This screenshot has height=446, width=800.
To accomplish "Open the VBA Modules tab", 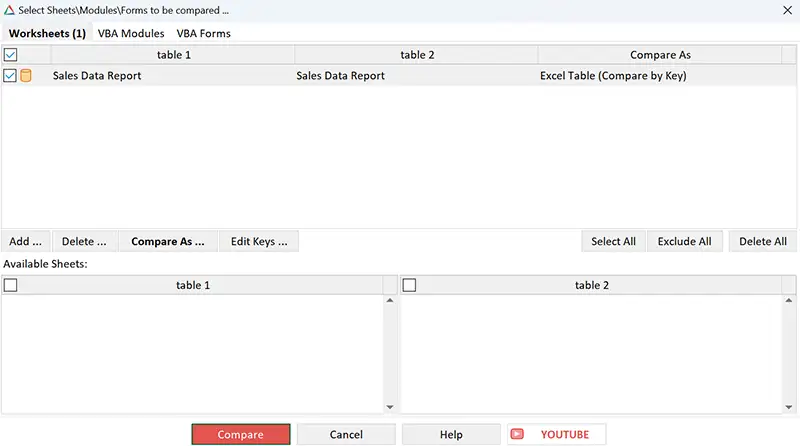I will point(131,33).
